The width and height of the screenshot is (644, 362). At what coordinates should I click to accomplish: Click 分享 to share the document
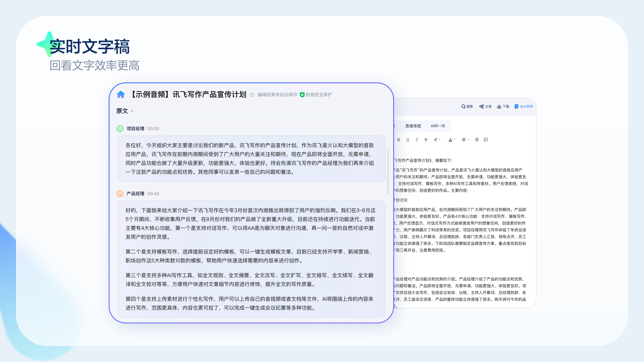(485, 106)
